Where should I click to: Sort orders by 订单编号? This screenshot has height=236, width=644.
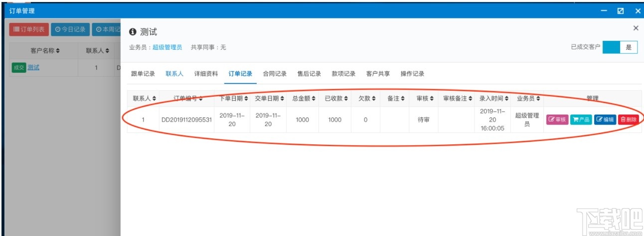(187, 99)
